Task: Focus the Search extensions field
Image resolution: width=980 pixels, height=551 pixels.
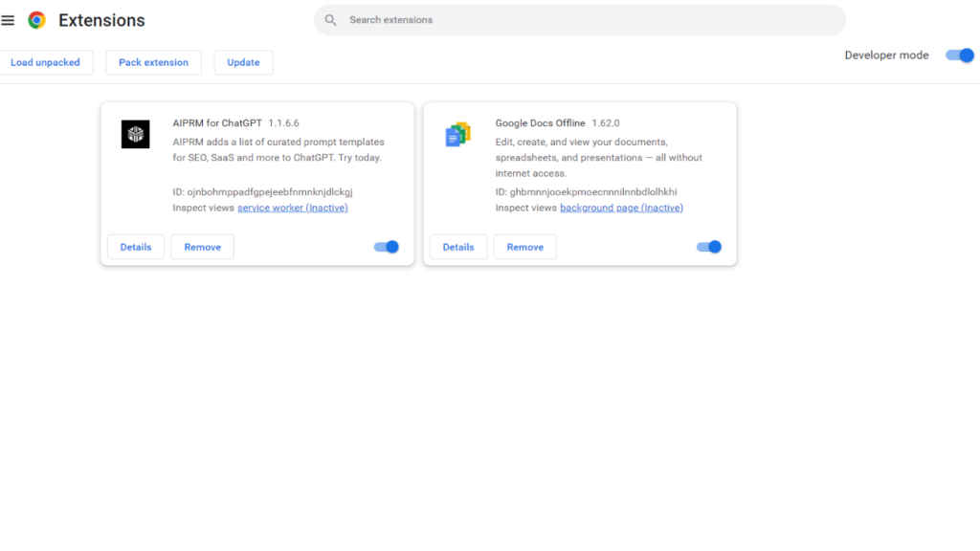Action: [x=584, y=20]
